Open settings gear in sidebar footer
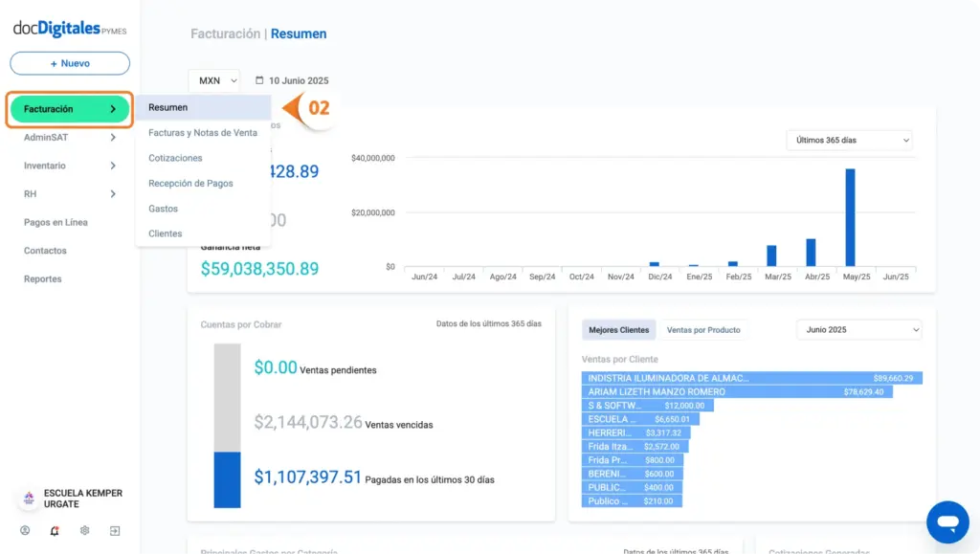 84,530
